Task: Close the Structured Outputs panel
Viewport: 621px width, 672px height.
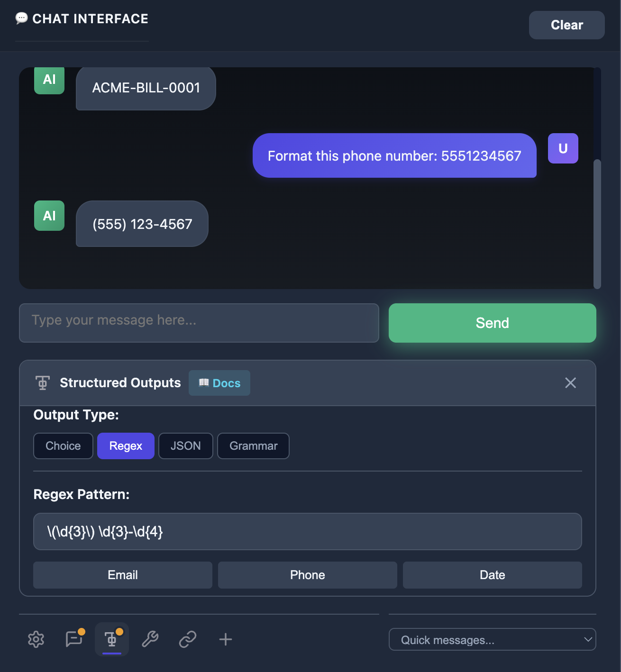Action: click(x=570, y=383)
